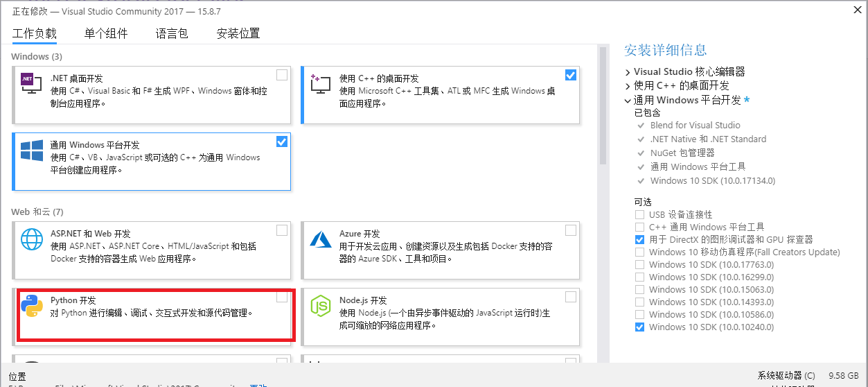The width and height of the screenshot is (868, 387).
Task: Tick the Azure 开发 workload checkbox
Action: tap(571, 230)
